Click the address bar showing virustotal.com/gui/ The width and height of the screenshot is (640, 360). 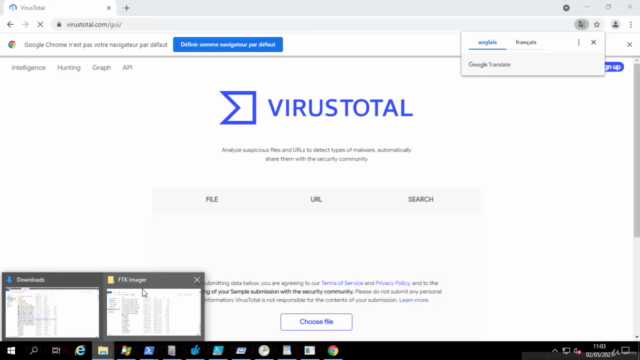coord(312,24)
